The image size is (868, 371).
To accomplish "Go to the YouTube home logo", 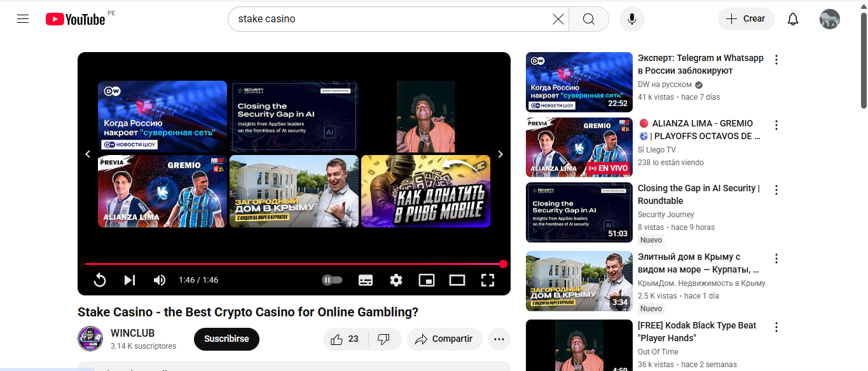I will click(75, 19).
